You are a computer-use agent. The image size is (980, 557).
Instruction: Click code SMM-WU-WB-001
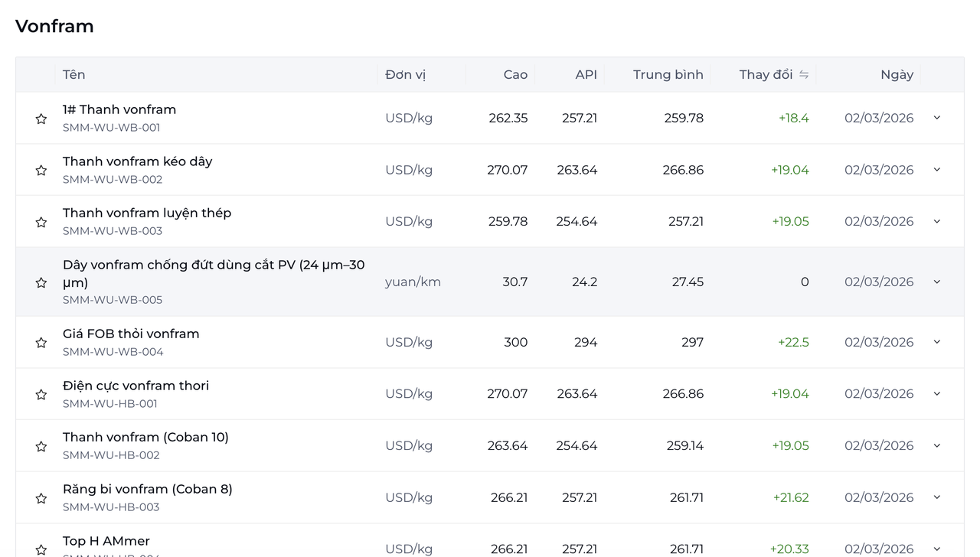pos(111,128)
